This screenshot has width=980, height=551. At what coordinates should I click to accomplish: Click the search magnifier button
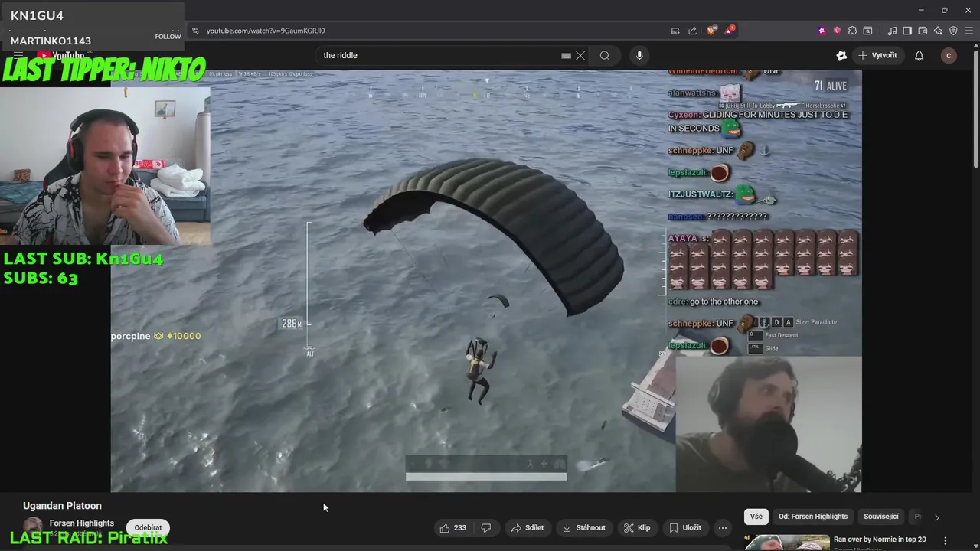(x=605, y=55)
